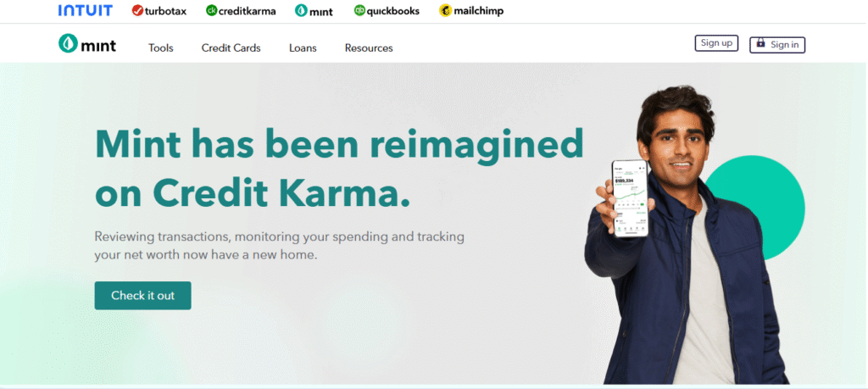868x389 pixels.
Task: Open the Credit Cards menu
Action: click(x=231, y=48)
